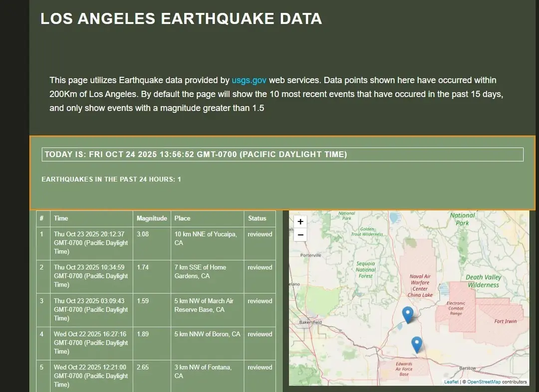Select the Status column header
Viewport: 539px width, 392px height.
(257, 218)
